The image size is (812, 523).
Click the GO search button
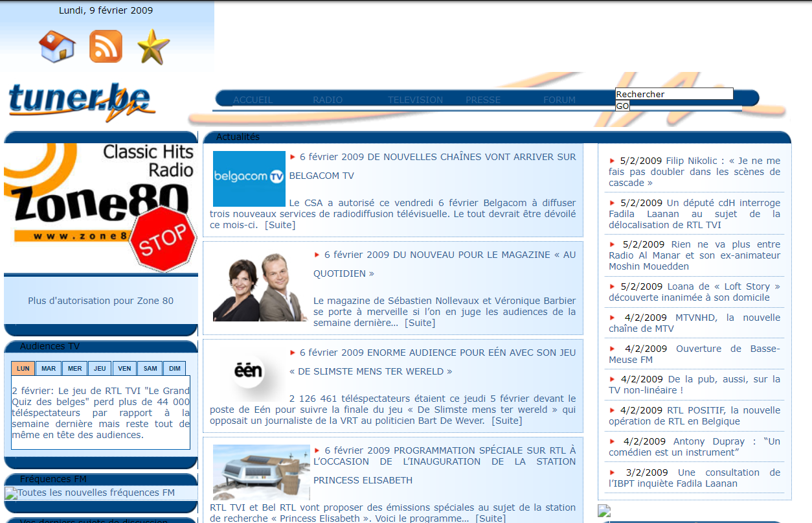pyautogui.click(x=622, y=106)
